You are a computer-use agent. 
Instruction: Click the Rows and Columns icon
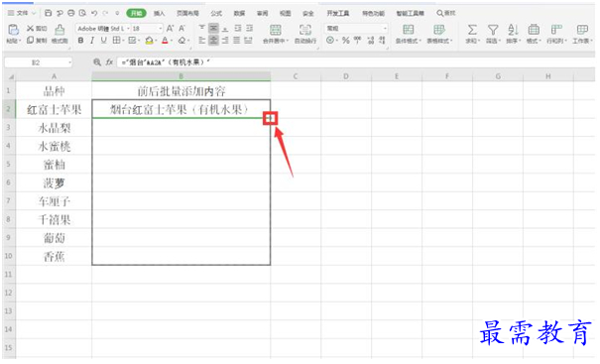pyautogui.click(x=556, y=30)
